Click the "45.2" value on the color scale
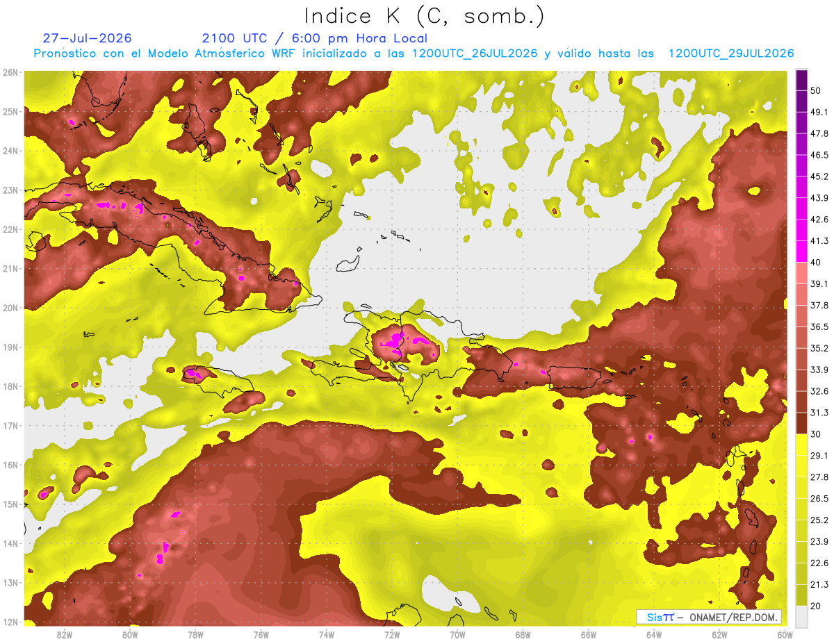834x644 pixels. (x=819, y=176)
